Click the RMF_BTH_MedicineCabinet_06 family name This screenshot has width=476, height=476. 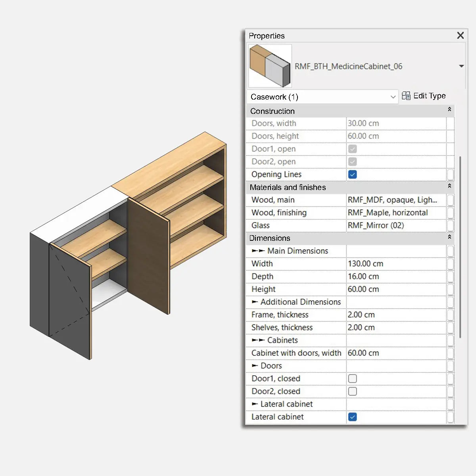348,66
